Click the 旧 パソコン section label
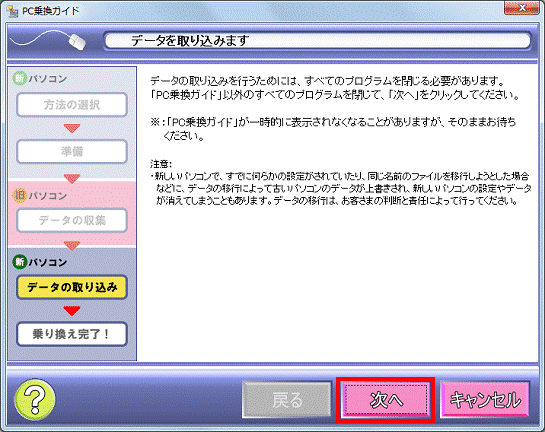 (40, 195)
